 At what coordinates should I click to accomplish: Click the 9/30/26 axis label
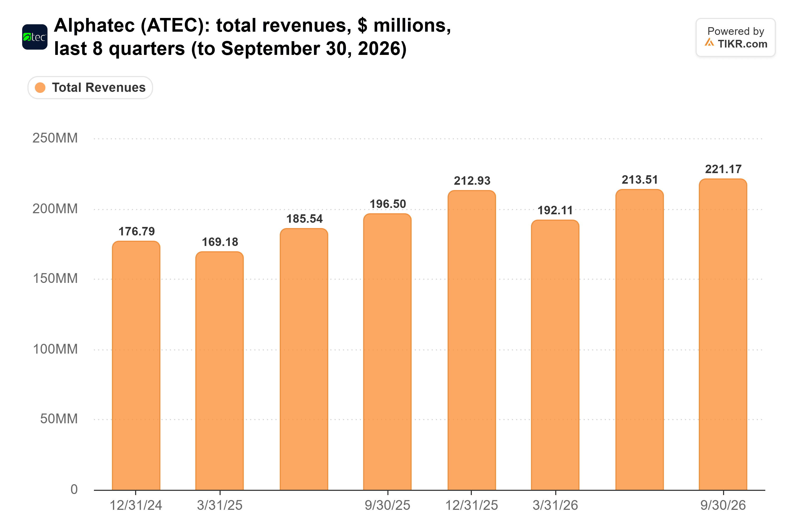(x=723, y=505)
